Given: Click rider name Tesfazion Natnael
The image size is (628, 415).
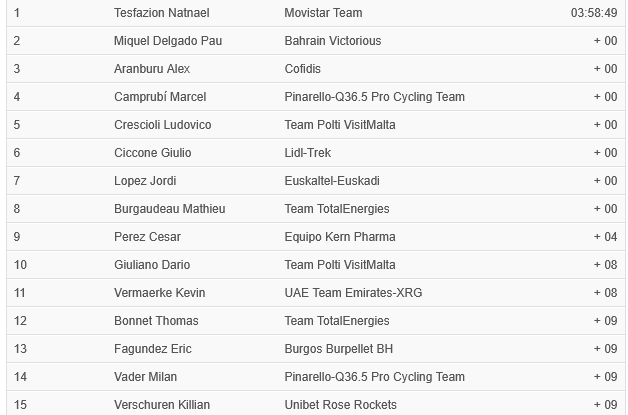Looking at the screenshot, I should [x=161, y=13].
